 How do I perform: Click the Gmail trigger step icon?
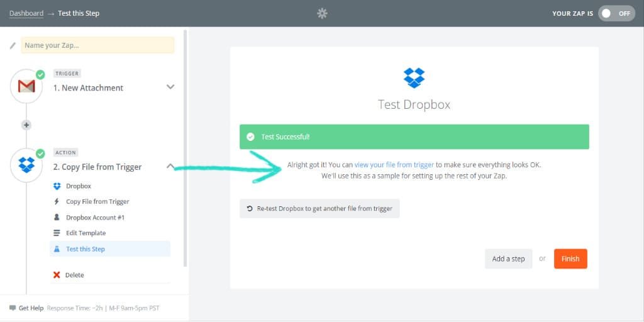[x=26, y=87]
